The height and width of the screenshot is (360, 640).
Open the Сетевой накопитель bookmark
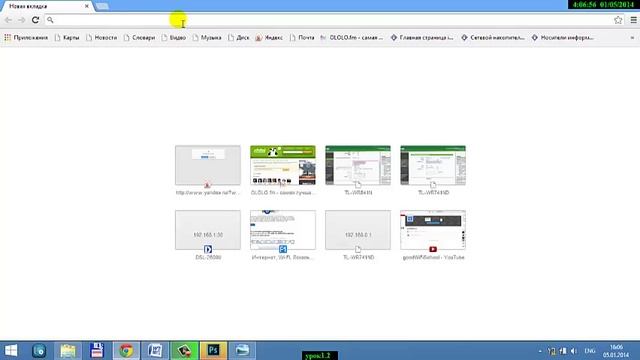[493, 38]
